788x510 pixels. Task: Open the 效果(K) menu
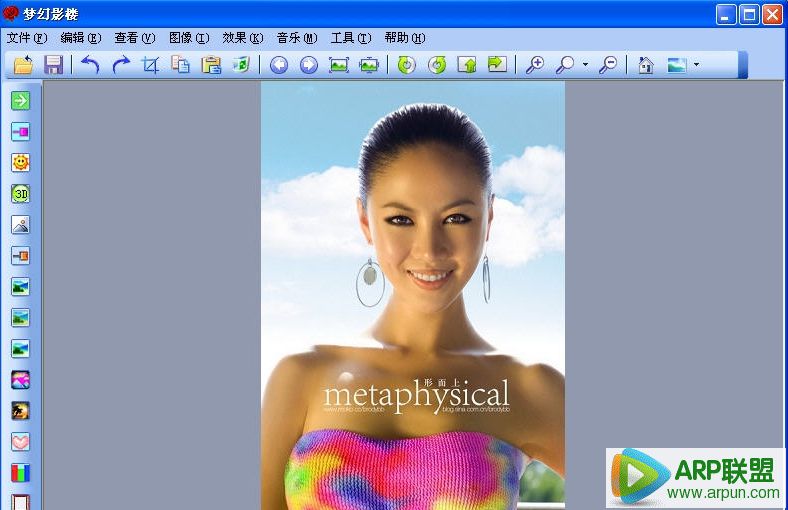point(243,38)
